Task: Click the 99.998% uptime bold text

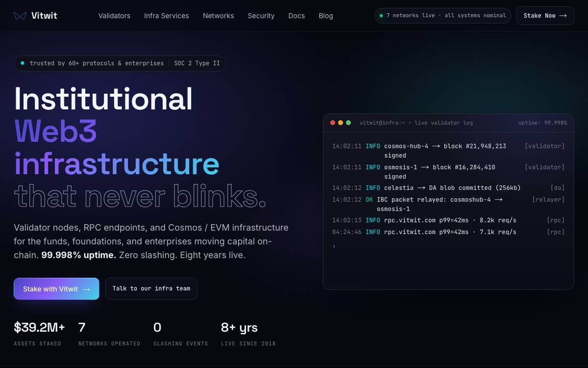Action: point(79,255)
